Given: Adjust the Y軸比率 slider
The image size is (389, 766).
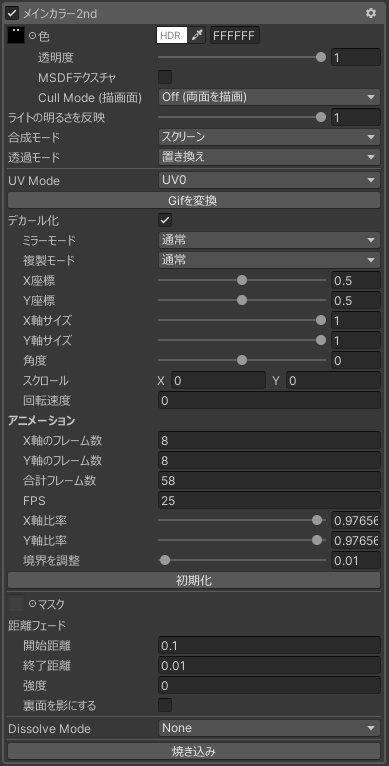Looking at the screenshot, I should pyautogui.click(x=242, y=540).
